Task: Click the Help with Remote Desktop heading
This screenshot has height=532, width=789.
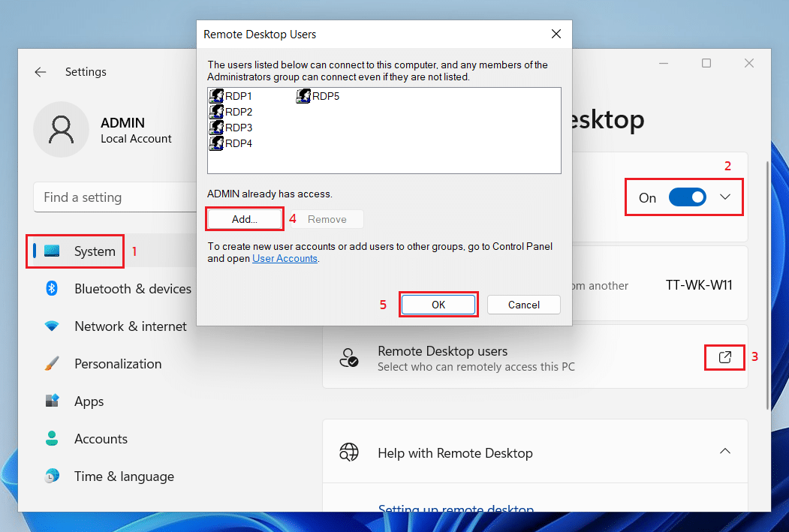Action: (455, 453)
